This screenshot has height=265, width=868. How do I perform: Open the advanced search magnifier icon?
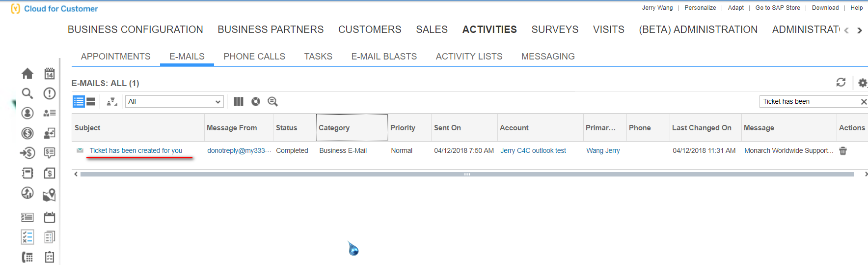tap(272, 102)
